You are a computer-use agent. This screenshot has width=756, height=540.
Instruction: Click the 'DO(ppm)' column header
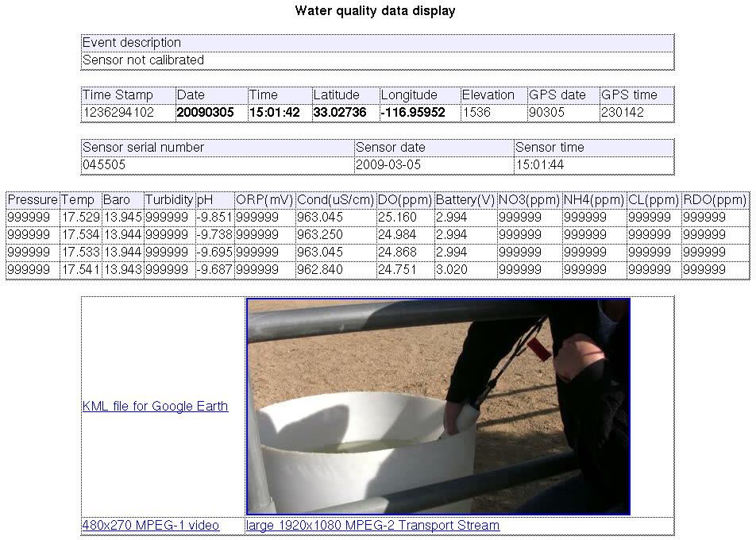click(404, 199)
